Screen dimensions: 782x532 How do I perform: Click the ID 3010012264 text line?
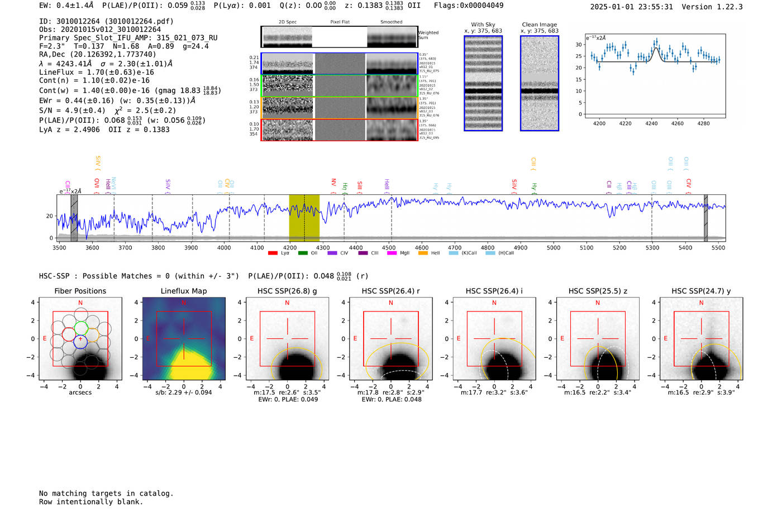click(x=106, y=21)
